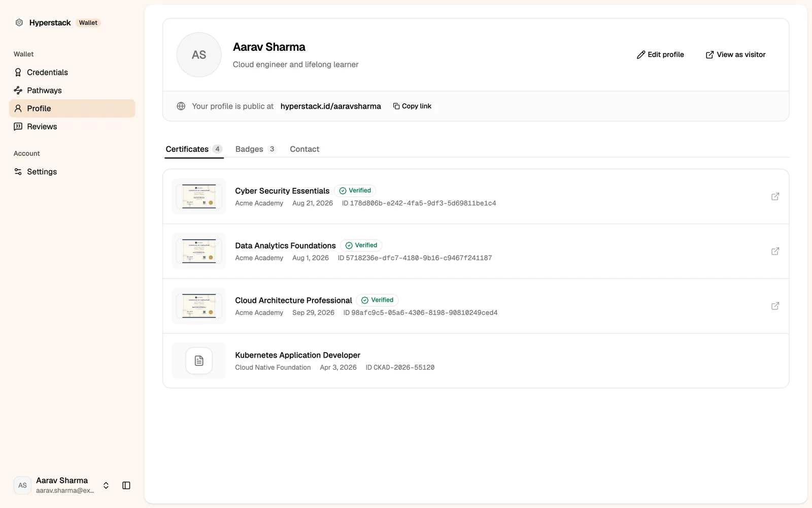Click the Cloud engineer and lifelong learner tagline

click(295, 65)
